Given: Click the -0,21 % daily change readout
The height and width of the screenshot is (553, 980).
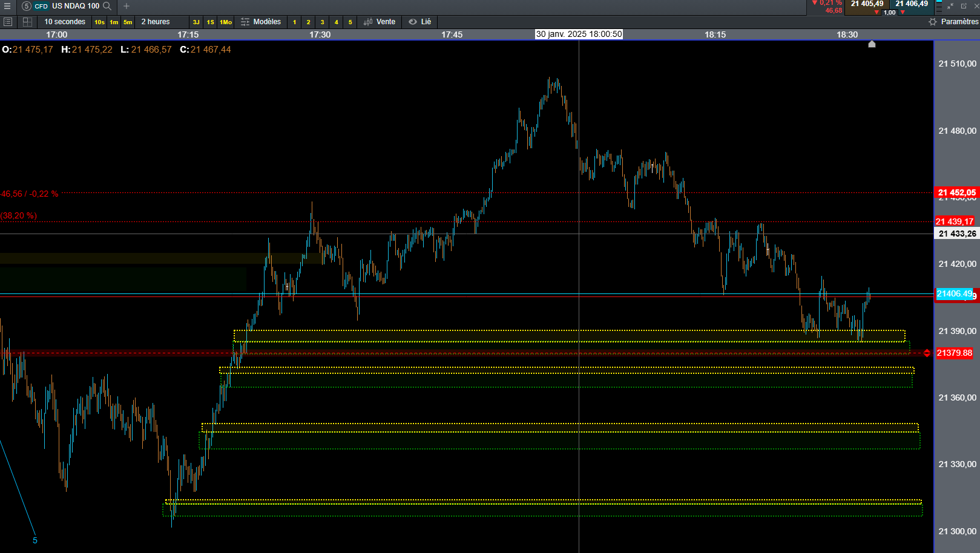Looking at the screenshot, I should pyautogui.click(x=827, y=3).
